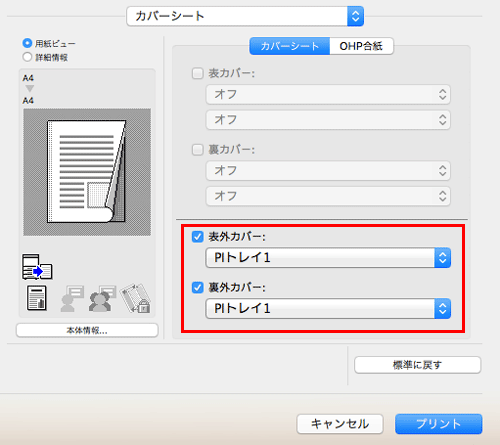
Task: Click the プリント button
Action: point(439,424)
